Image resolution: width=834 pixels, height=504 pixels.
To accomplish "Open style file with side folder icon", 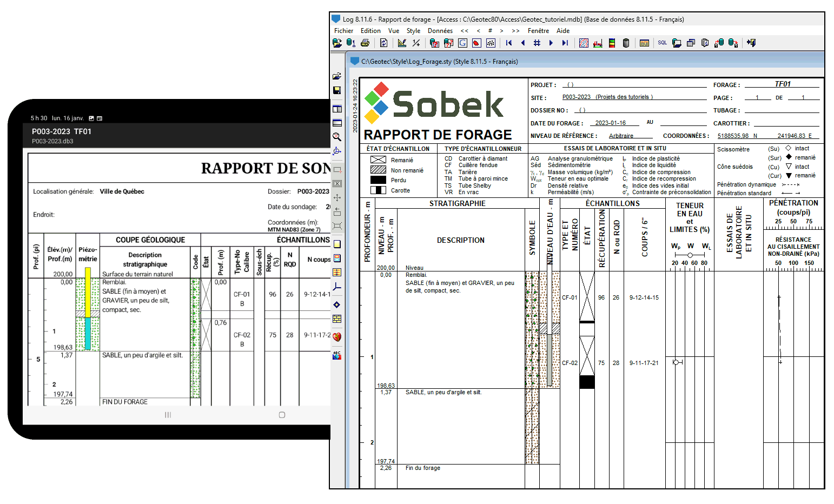I will [x=337, y=76].
